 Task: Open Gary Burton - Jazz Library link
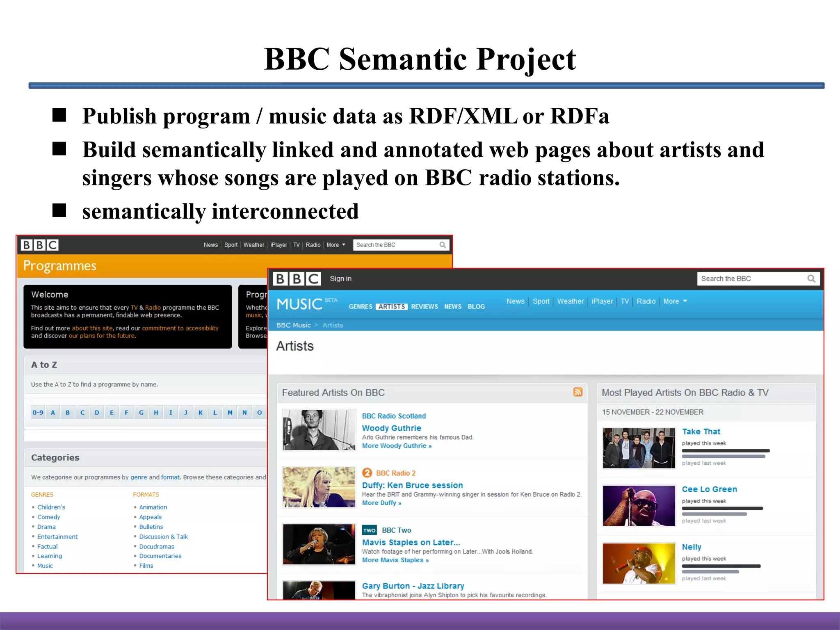click(x=413, y=586)
